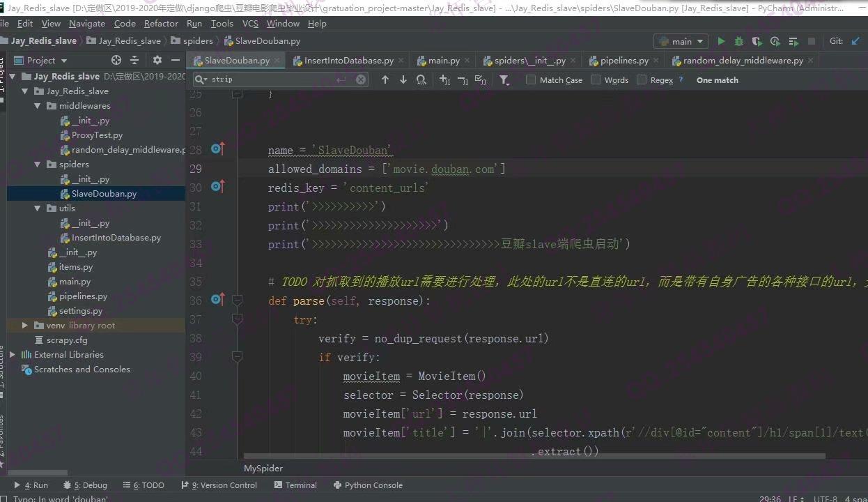The height and width of the screenshot is (502, 868).
Task: Open the Tools menu
Action: click(222, 23)
